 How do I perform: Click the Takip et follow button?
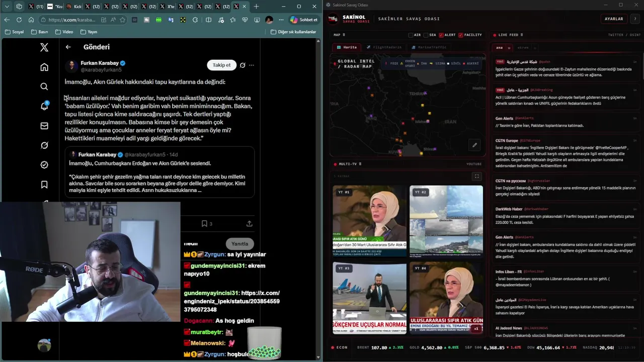click(x=221, y=65)
